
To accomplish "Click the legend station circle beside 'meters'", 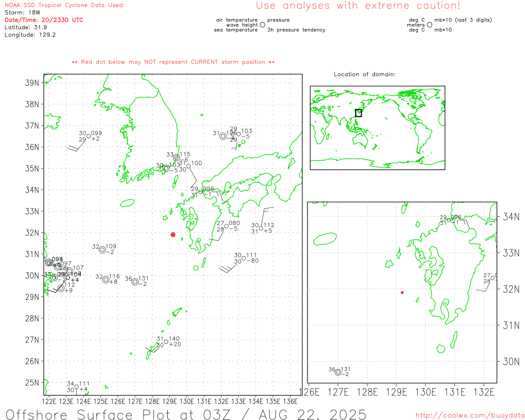I will point(429,25).
